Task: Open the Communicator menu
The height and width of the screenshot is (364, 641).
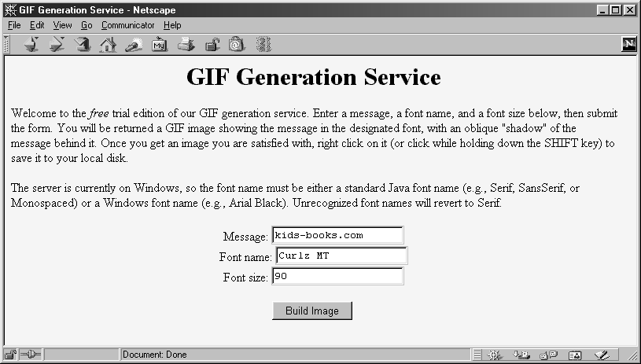Action: point(127,25)
